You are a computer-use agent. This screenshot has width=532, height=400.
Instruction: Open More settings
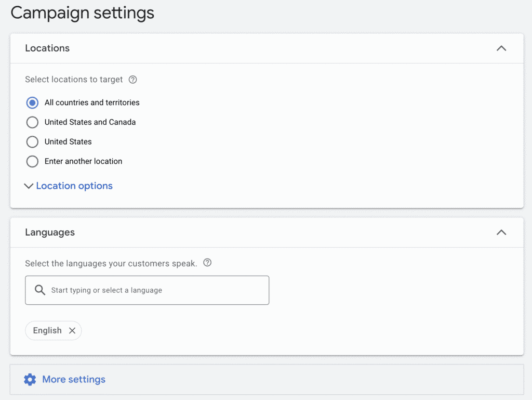point(73,379)
